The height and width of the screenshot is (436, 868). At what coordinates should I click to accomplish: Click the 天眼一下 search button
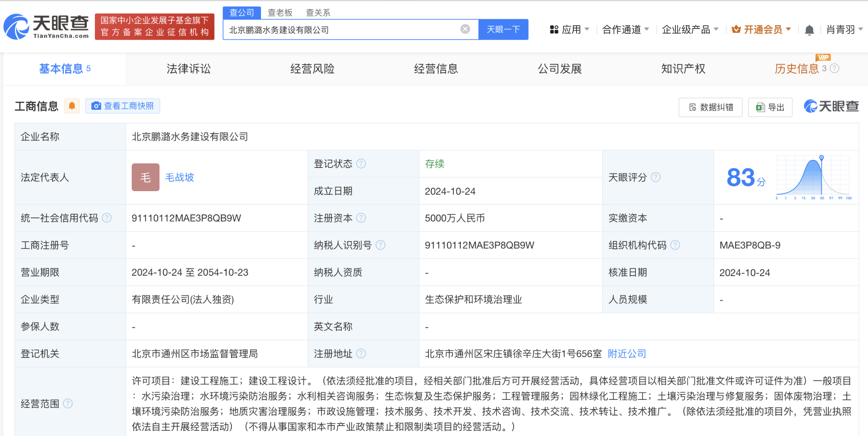coord(503,30)
